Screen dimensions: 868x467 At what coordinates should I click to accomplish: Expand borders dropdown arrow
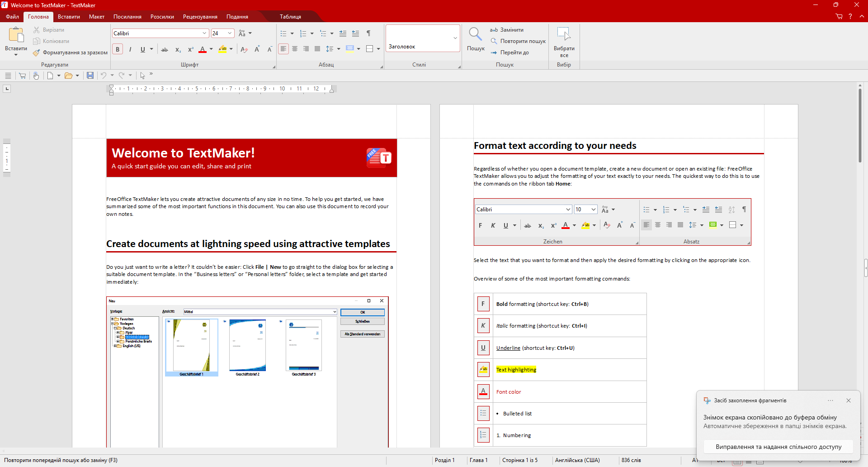(x=378, y=49)
